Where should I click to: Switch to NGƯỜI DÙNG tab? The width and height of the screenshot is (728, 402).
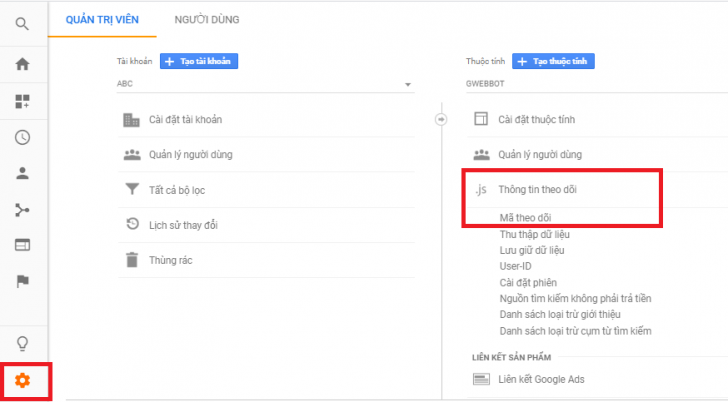[x=207, y=19]
